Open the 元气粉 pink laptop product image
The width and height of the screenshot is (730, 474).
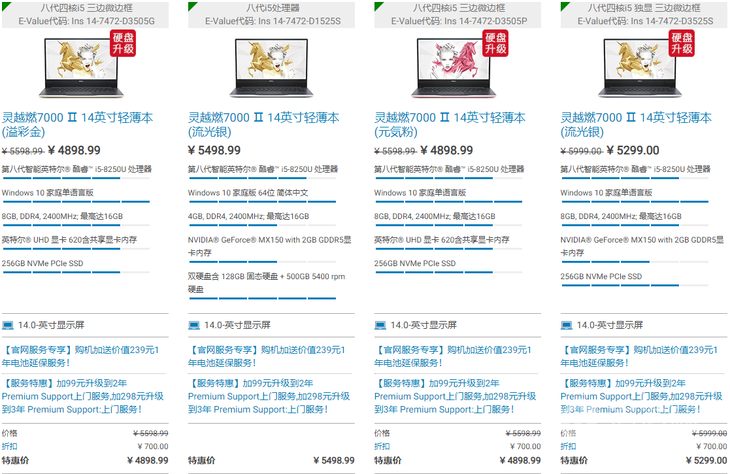[454, 68]
